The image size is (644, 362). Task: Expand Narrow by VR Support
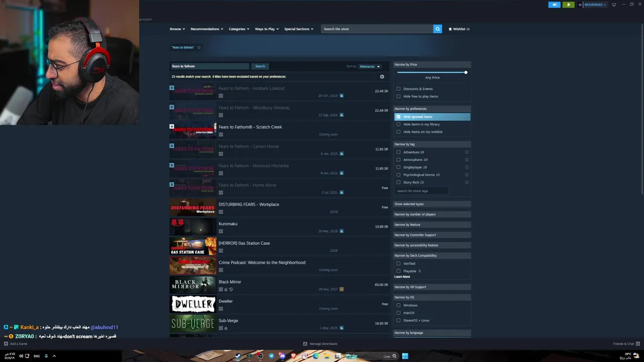[432, 287]
